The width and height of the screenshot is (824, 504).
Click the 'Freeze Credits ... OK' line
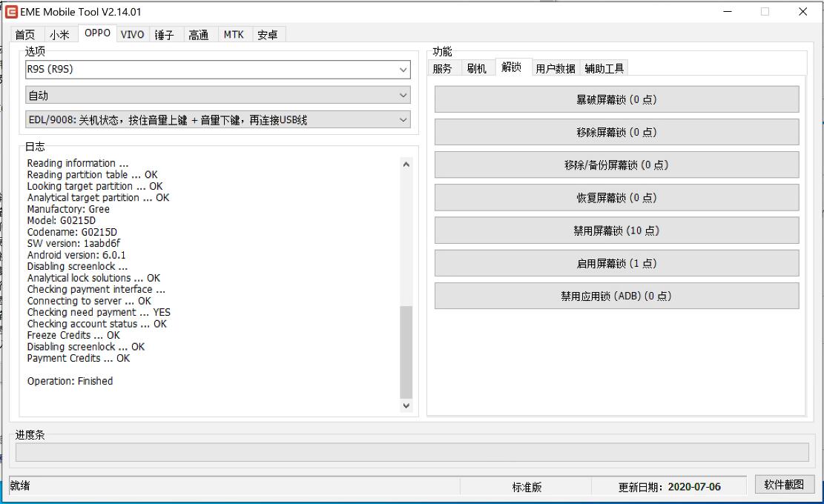(x=73, y=335)
